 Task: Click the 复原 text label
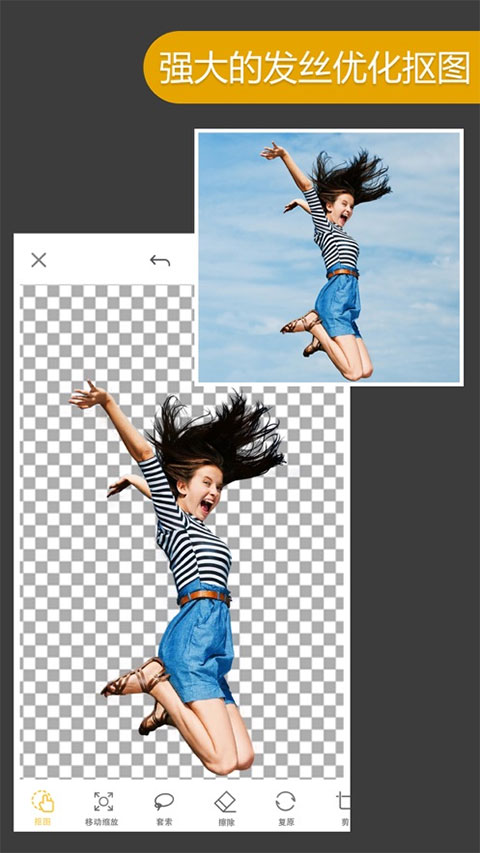pyautogui.click(x=286, y=822)
